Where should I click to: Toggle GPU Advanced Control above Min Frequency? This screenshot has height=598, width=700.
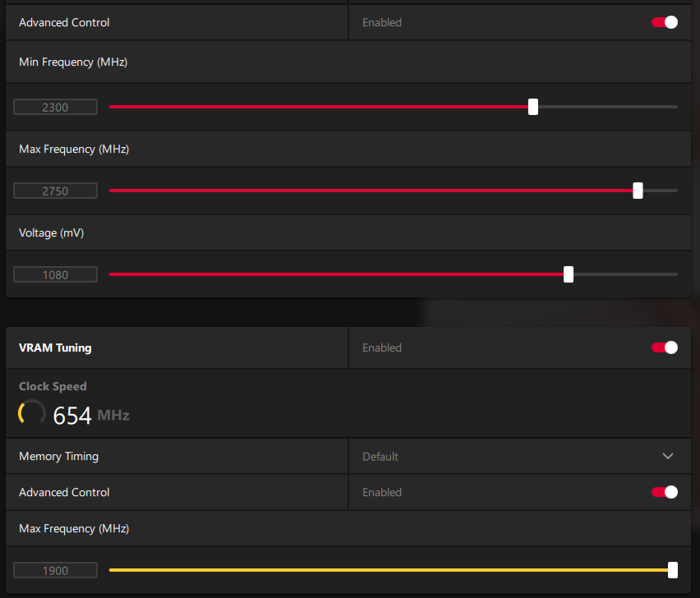coord(665,22)
